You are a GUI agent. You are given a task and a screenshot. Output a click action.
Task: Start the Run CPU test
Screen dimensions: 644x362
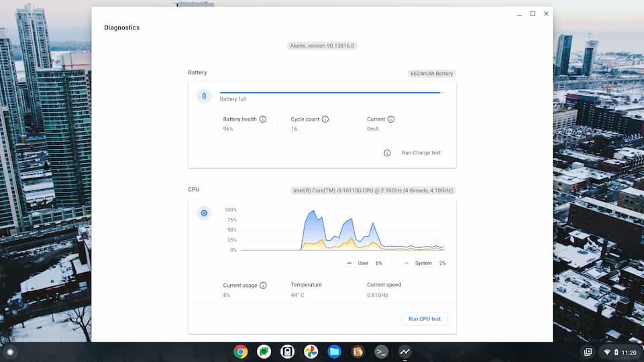[424, 319]
